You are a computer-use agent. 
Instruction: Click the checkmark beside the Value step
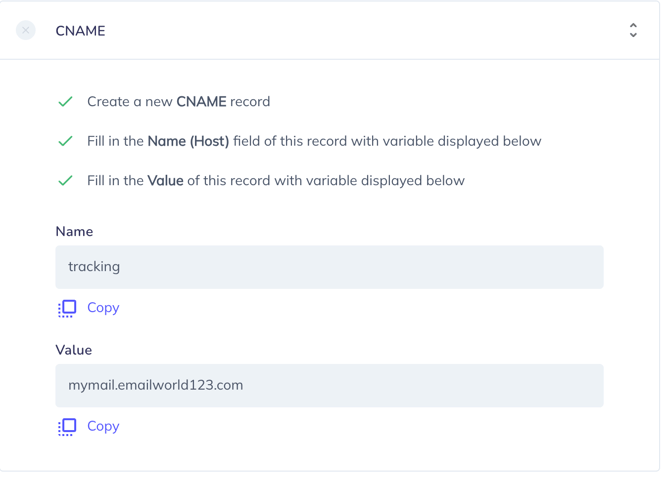(x=65, y=181)
